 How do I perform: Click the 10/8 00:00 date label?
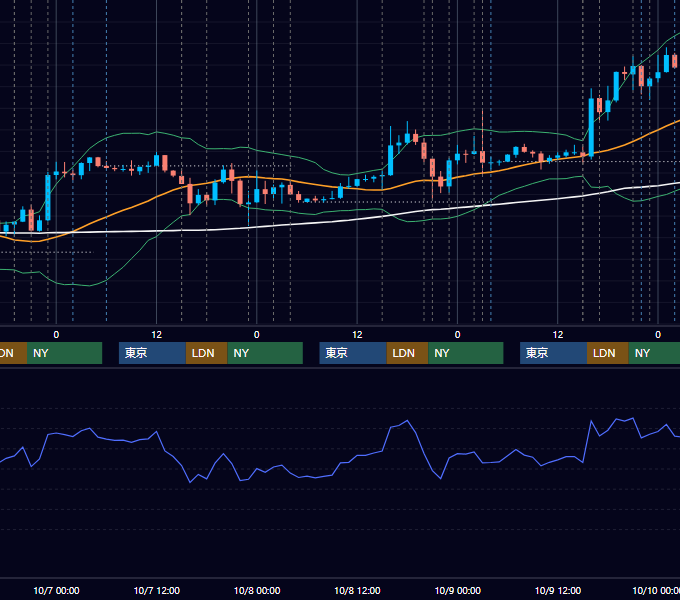257,590
